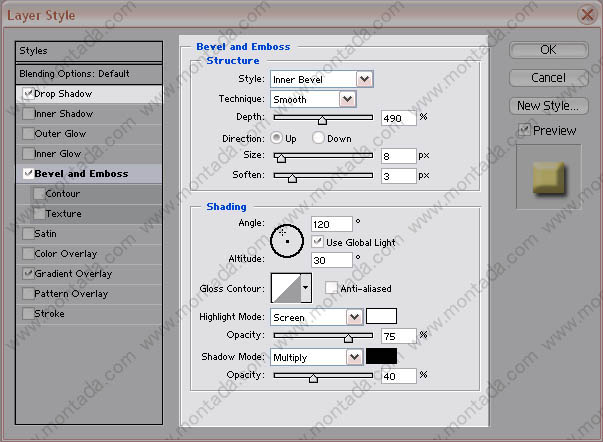Image resolution: width=603 pixels, height=442 pixels.
Task: Click the Angle field showing 120
Action: click(331, 224)
